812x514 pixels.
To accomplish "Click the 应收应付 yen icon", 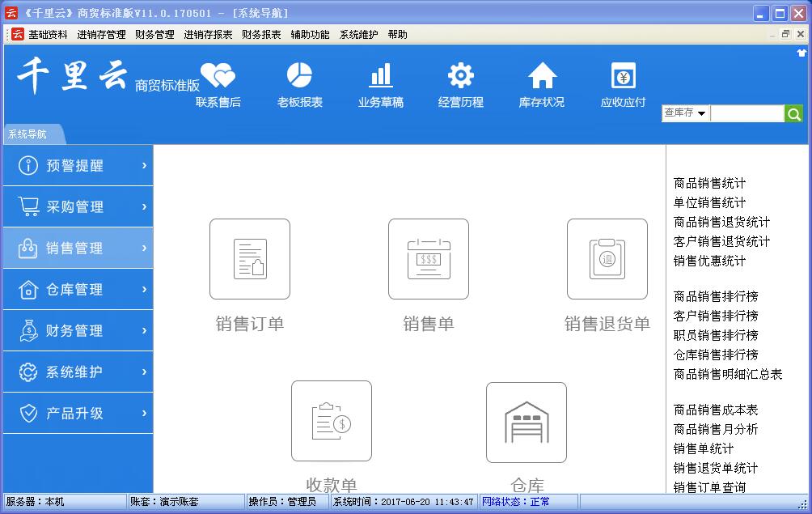I will (x=623, y=77).
